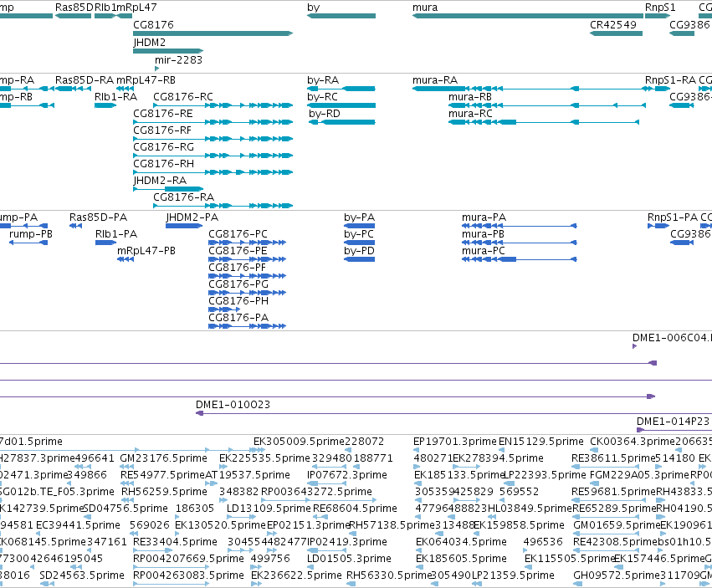Select the RE54977.5prime EST label
The image size is (712, 588).
[162, 474]
